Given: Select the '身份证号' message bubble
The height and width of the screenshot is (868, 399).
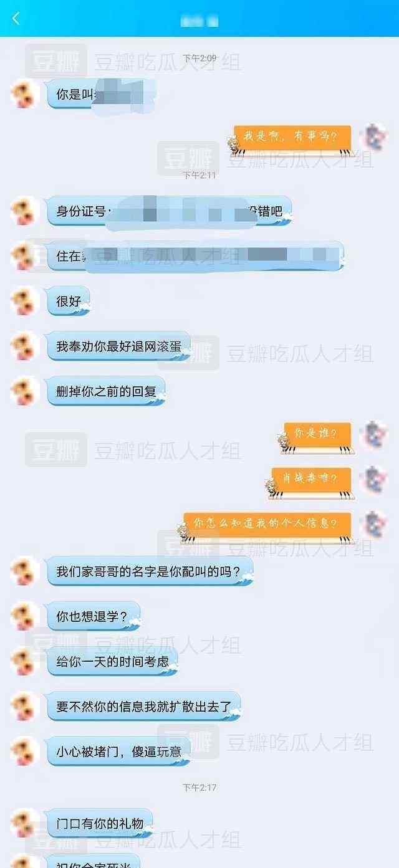Looking at the screenshot, I should pos(170,212).
